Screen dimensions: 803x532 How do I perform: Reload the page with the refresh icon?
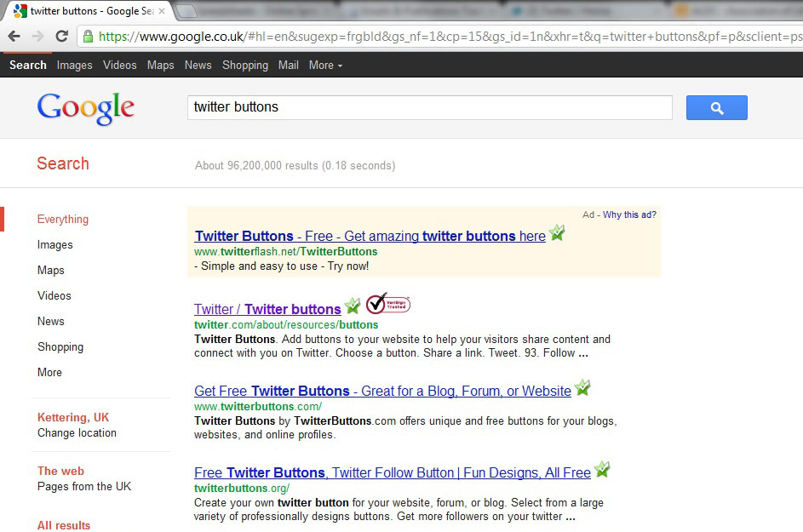click(x=62, y=36)
